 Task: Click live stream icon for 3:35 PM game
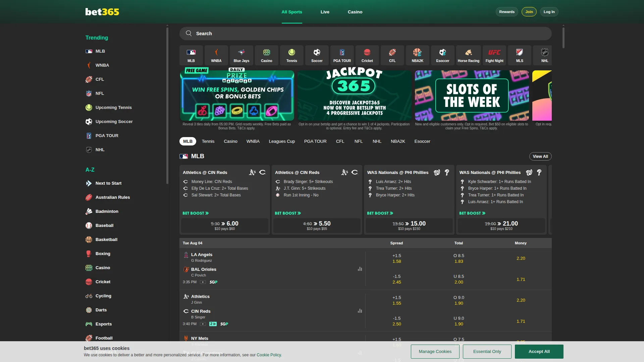coord(203,282)
